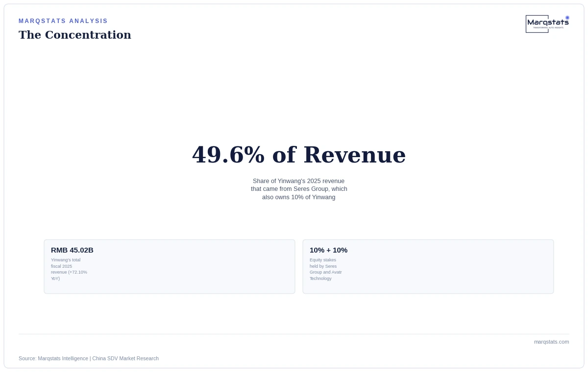This screenshot has height=372, width=588.
Task: Select the Seres Group revenue share description
Action: tap(299, 189)
